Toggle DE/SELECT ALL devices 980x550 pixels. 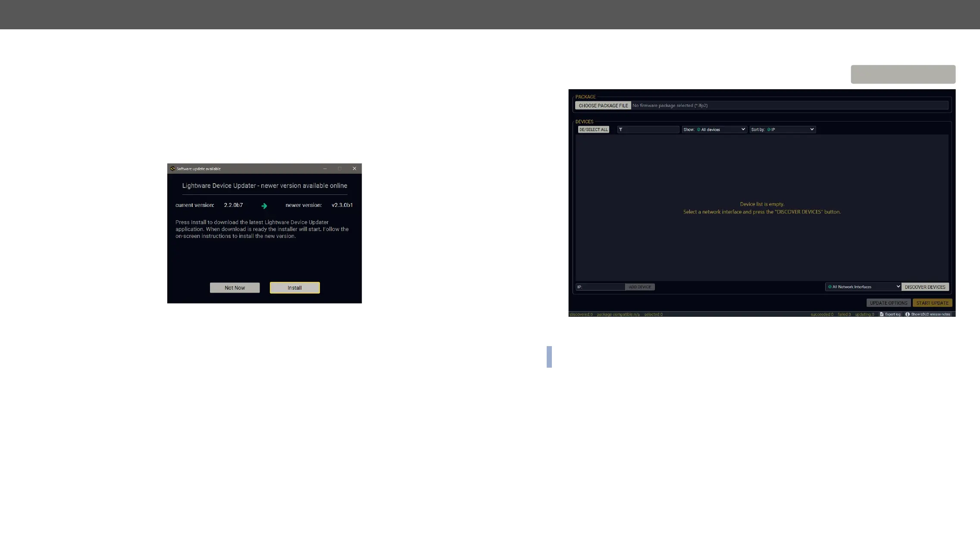593,129
